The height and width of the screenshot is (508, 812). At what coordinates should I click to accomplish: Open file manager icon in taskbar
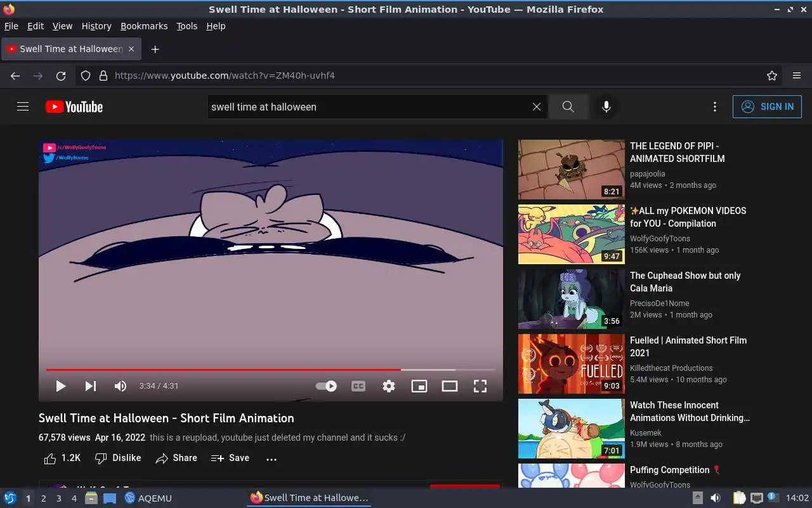tap(91, 498)
